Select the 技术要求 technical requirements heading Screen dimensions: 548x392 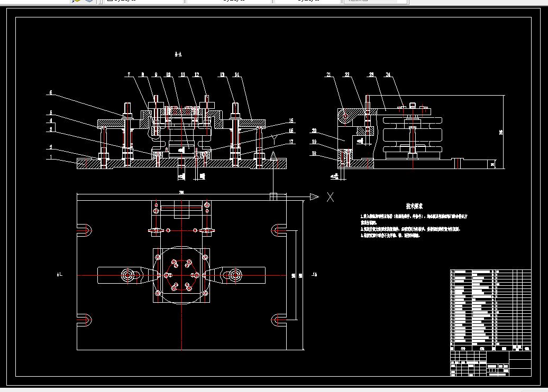pyautogui.click(x=415, y=206)
